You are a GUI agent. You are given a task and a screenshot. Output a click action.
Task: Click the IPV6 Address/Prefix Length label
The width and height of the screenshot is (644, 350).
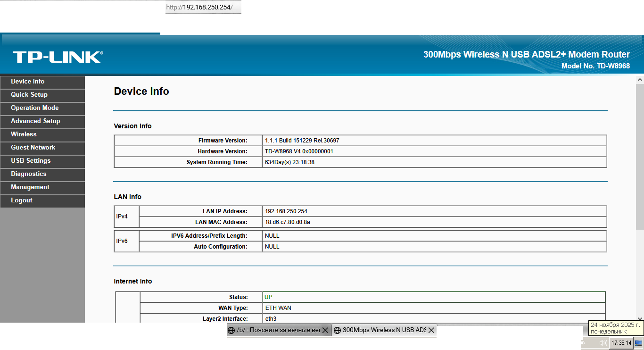pyautogui.click(x=209, y=236)
